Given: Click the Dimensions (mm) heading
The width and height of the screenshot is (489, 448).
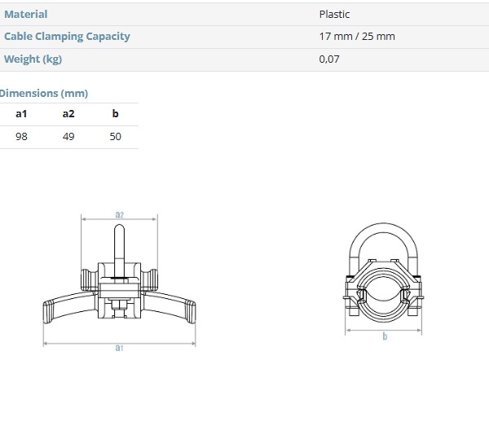Looking at the screenshot, I should pos(44,94).
